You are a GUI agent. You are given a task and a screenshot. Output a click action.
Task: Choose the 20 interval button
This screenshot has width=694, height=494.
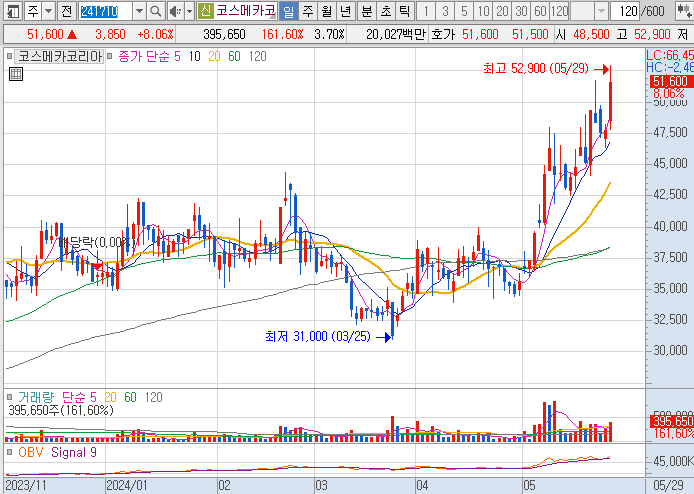coord(502,11)
